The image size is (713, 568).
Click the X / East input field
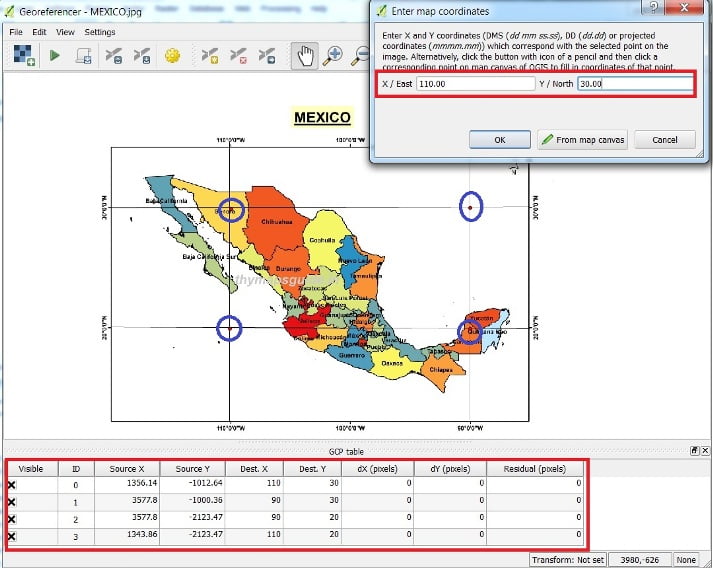coord(476,84)
